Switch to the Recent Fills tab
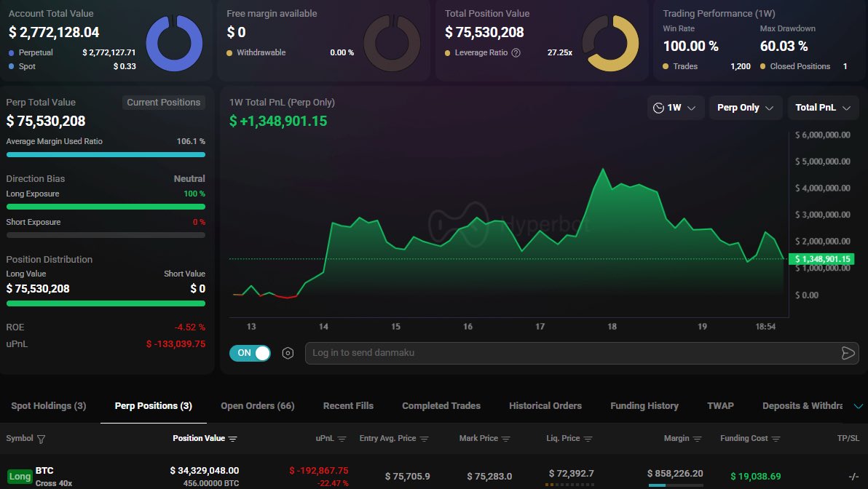 click(x=348, y=406)
